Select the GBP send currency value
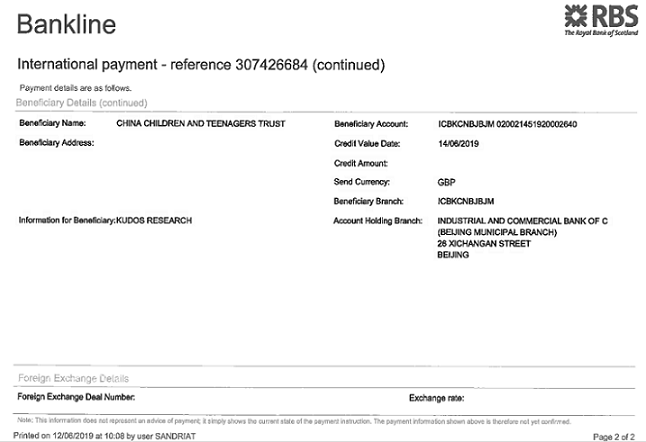This screenshot has width=646, height=442. 446,182
